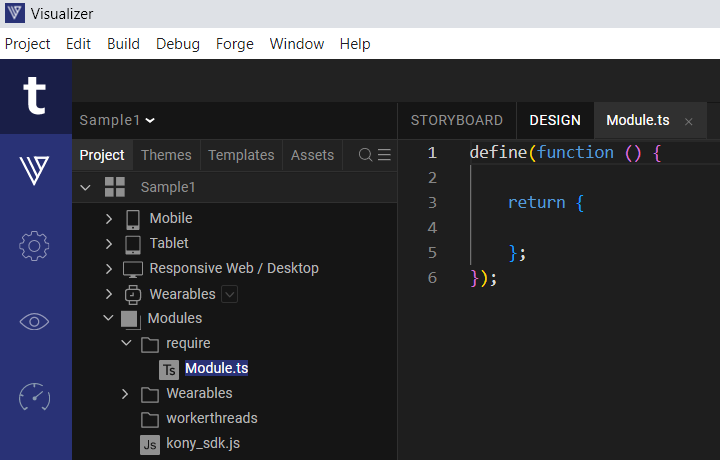
Task: Expand the Mobile tree node
Action: 109,218
